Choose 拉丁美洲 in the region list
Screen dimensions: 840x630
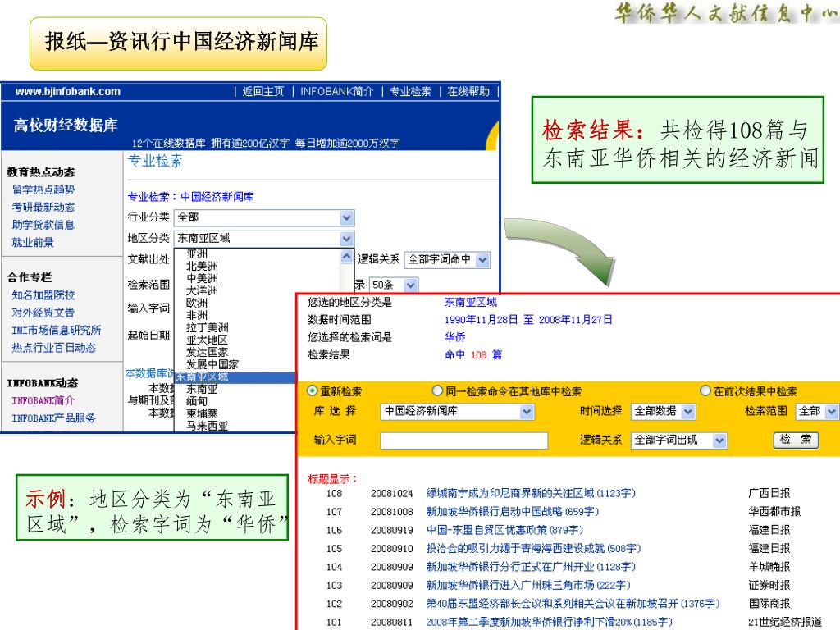point(208,328)
